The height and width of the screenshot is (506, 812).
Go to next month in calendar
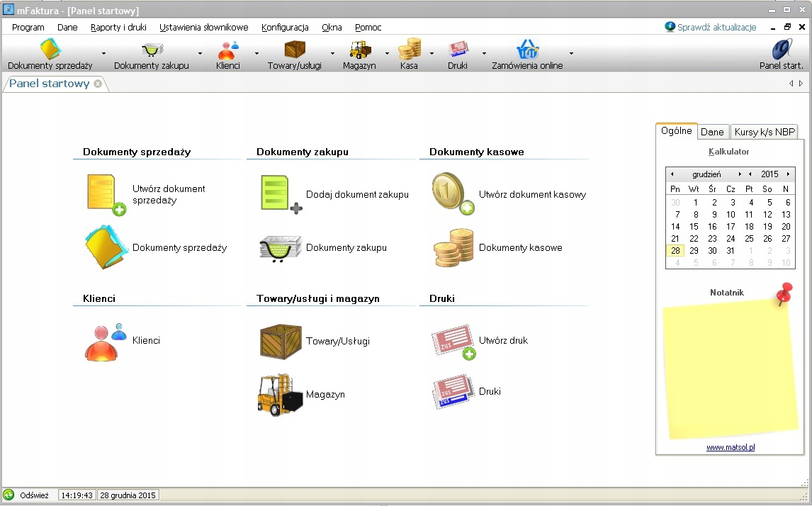740,174
